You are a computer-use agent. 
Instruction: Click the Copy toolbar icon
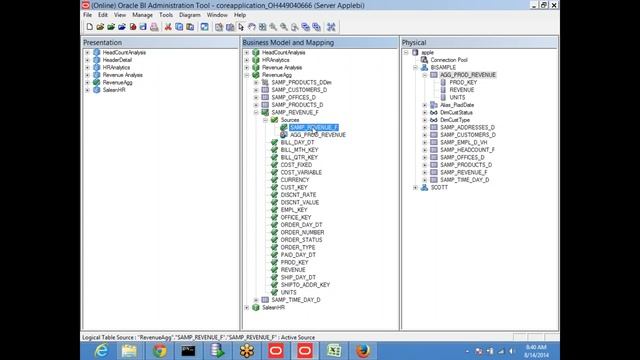[x=179, y=27]
